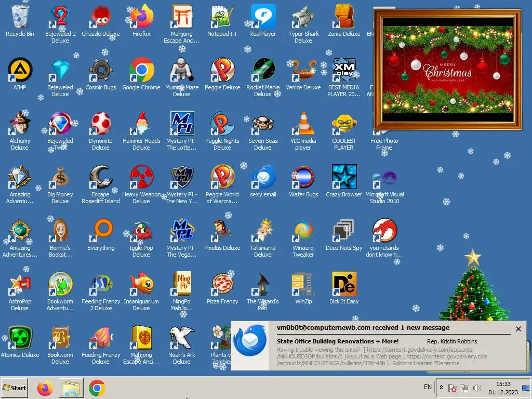
Task: Select Heavy Weapon Deluxe icon
Action: point(141,184)
